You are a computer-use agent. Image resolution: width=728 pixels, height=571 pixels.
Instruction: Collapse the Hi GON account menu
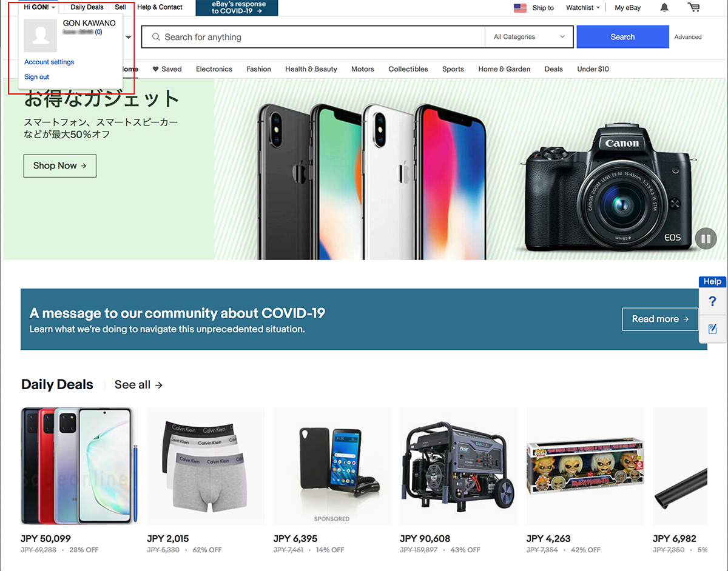pyautogui.click(x=39, y=7)
